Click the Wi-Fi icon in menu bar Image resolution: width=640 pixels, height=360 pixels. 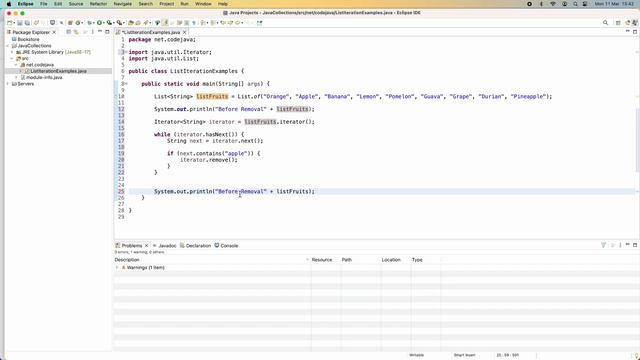[553, 4]
